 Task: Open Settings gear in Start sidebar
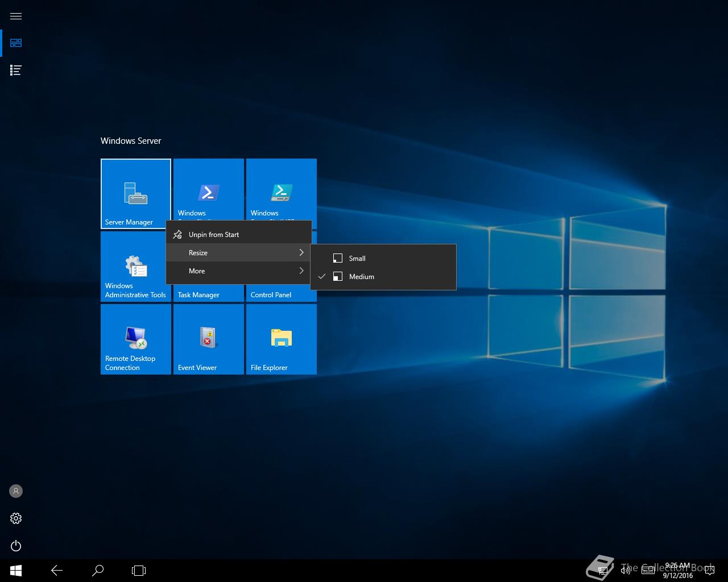16,518
